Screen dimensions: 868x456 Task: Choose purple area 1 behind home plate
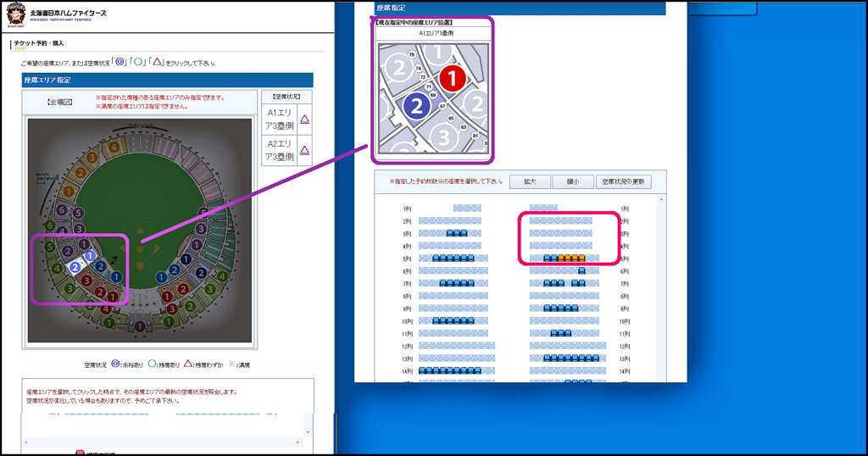[x=140, y=327]
